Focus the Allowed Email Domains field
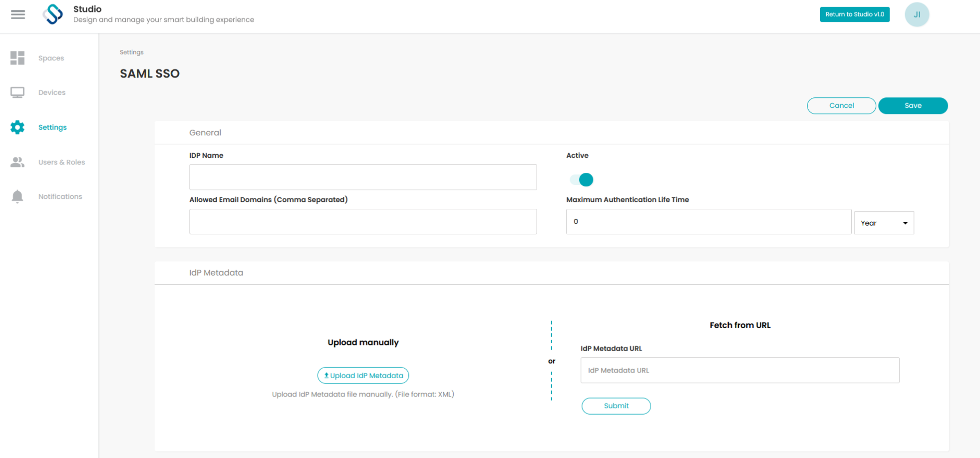Viewport: 980px width, 458px height. 363,221
